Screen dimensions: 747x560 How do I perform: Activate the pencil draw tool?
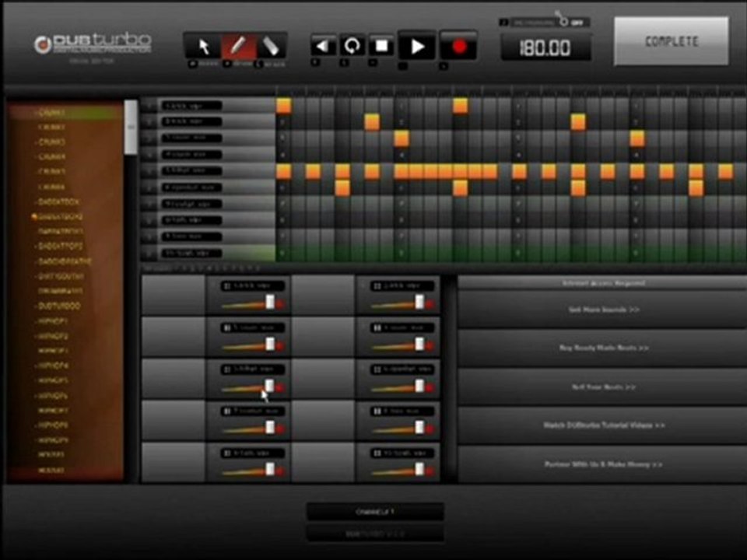[237, 46]
